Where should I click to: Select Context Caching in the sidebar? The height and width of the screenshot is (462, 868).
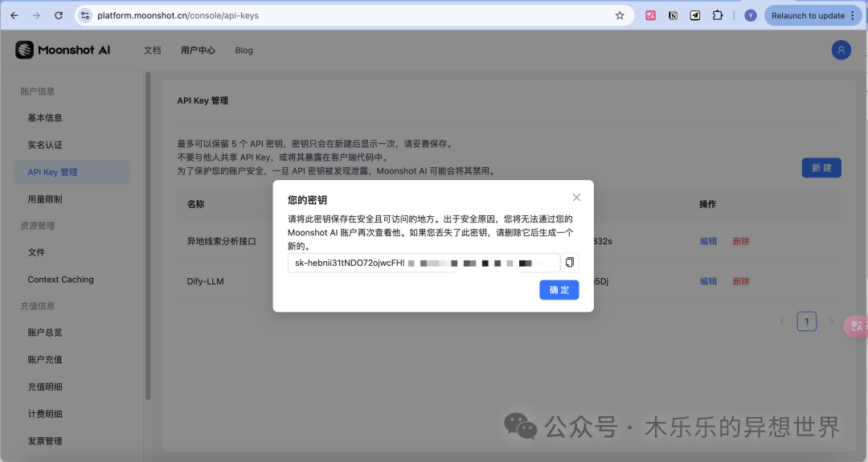point(60,280)
